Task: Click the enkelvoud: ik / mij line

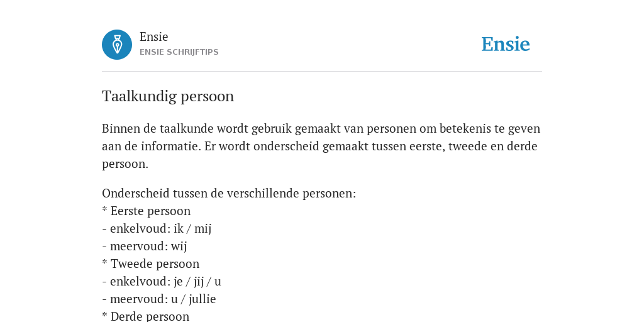Action: pyautogui.click(x=157, y=229)
